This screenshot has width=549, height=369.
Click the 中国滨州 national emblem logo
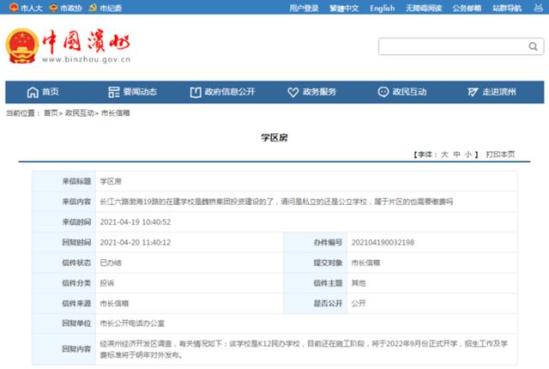pyautogui.click(x=22, y=46)
